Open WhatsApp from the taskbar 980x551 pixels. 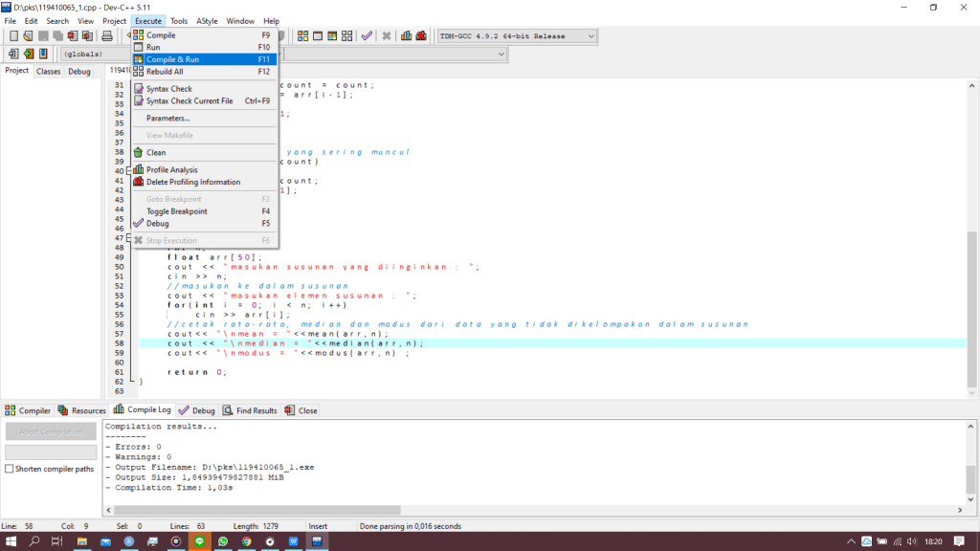[x=223, y=541]
